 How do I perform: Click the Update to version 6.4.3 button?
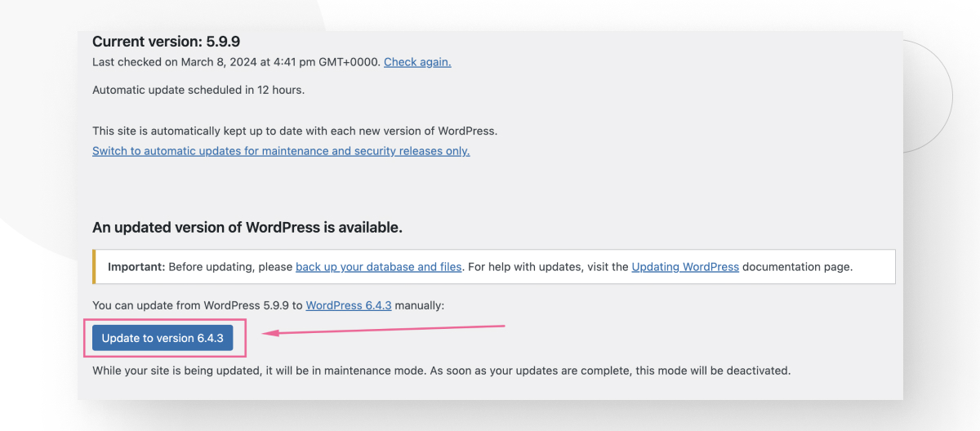(x=163, y=338)
